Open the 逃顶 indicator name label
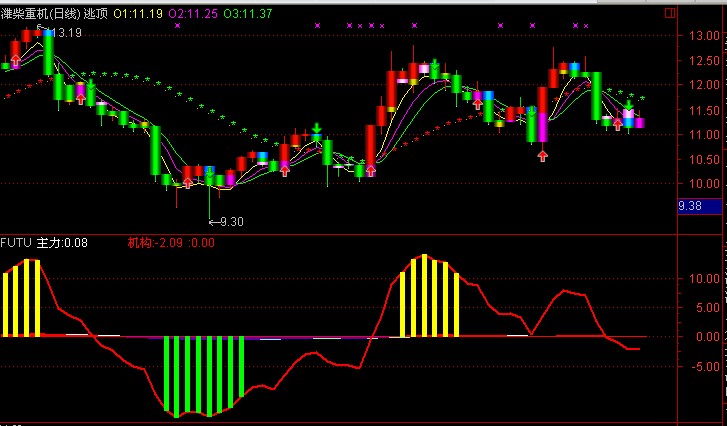 point(96,12)
